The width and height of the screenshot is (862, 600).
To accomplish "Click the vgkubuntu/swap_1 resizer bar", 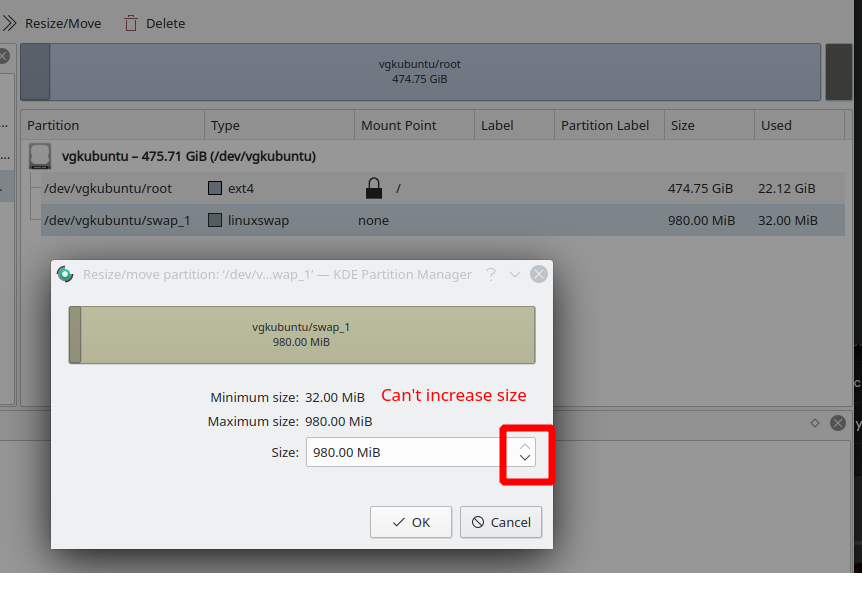I will tap(302, 335).
